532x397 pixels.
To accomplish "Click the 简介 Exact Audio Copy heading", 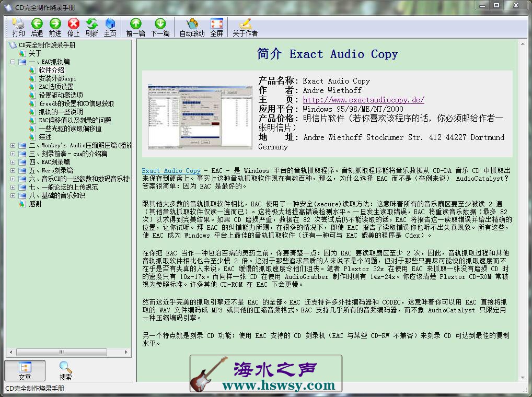I will [x=327, y=54].
